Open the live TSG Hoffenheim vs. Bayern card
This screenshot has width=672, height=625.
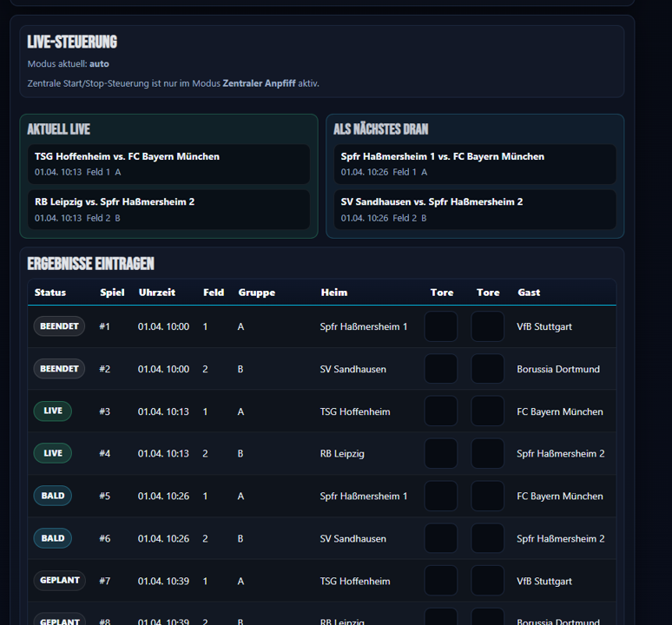[168, 164]
